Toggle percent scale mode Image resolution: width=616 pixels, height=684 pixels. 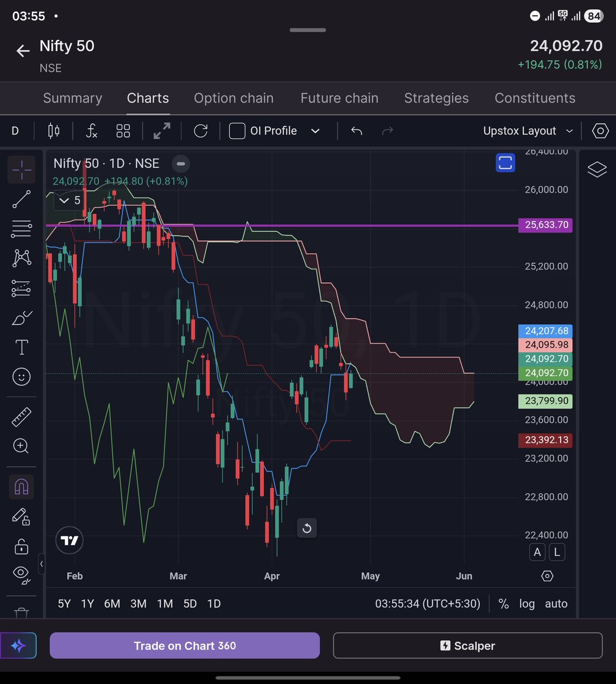click(504, 604)
